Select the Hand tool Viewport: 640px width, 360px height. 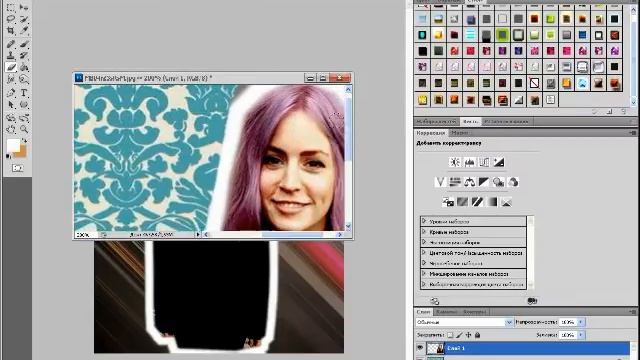tap(11, 130)
